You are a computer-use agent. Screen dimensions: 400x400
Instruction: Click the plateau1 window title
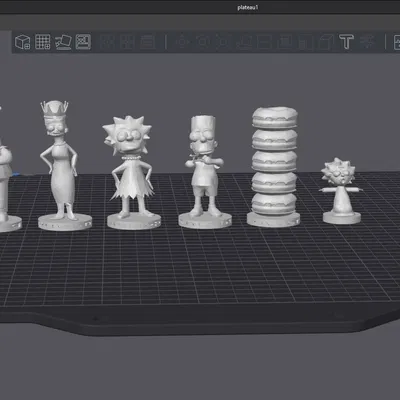pos(248,7)
